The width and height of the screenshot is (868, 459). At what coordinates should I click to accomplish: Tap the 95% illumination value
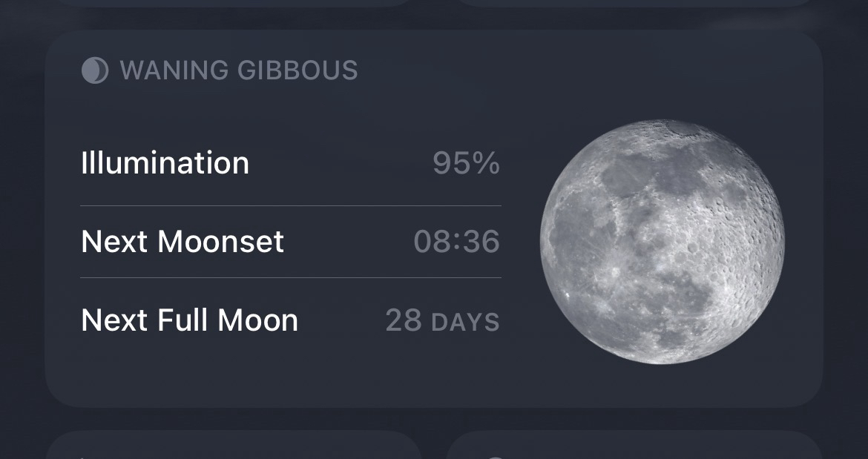coord(466,164)
